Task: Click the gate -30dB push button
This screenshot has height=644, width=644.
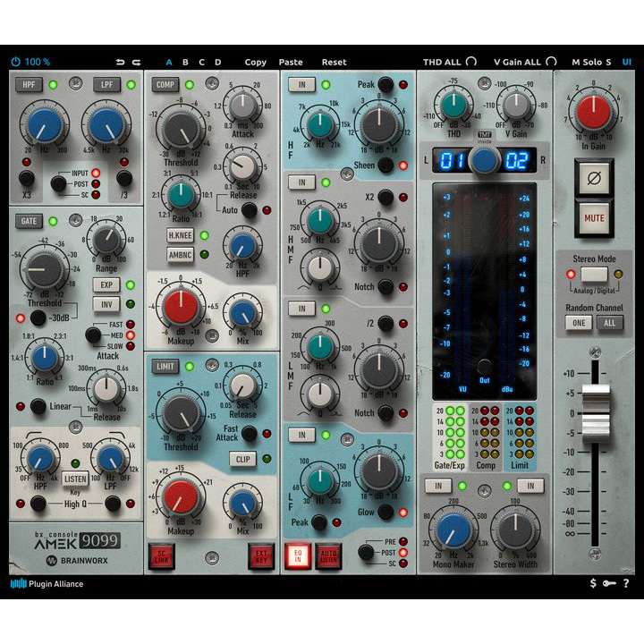Action: point(38,318)
